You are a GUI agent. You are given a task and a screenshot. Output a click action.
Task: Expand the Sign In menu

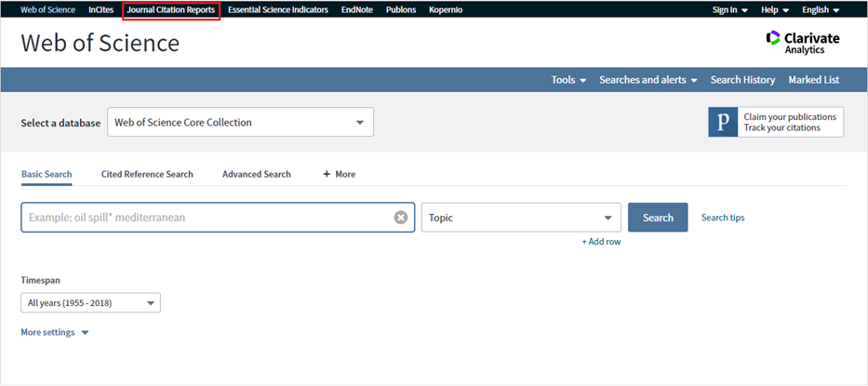pyautogui.click(x=730, y=10)
